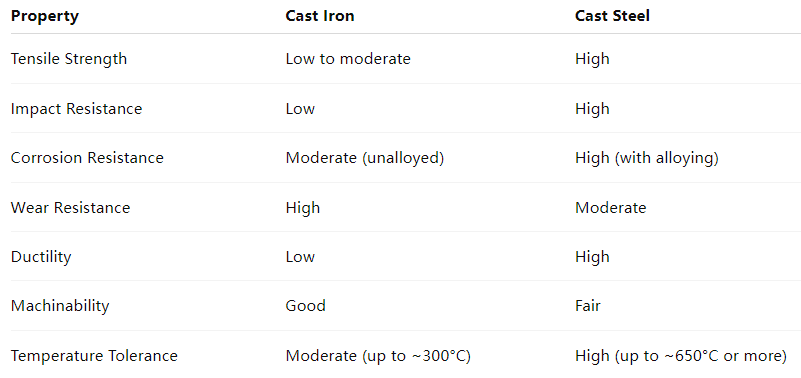
Task: Click cast steel 'High' tensile strength value
Action: click(x=593, y=59)
